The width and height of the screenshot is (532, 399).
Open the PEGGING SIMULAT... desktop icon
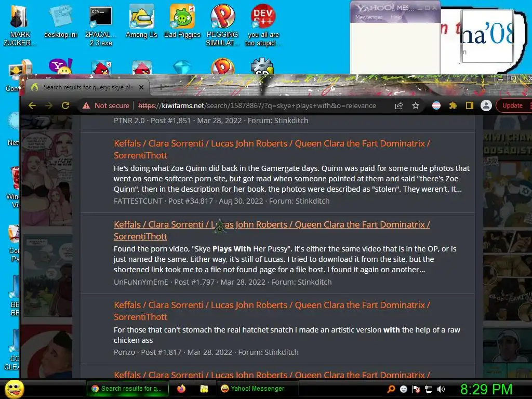click(222, 25)
